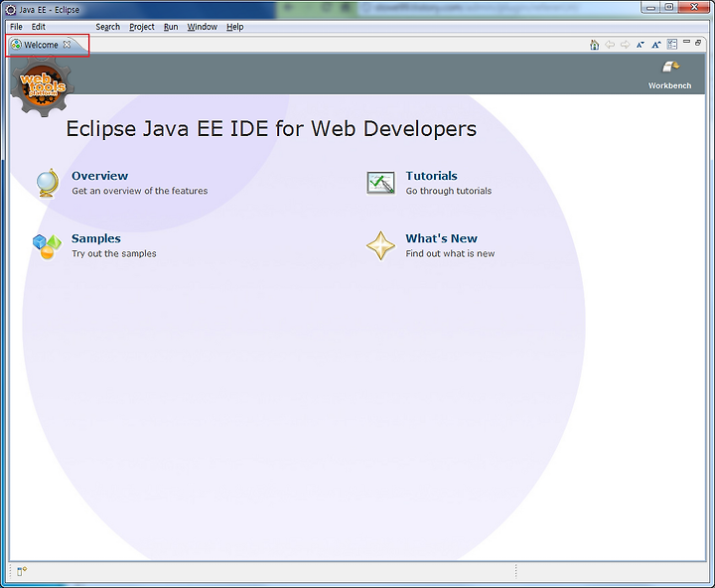715x588 pixels.
Task: Select the Welcome tab
Action: (41, 45)
